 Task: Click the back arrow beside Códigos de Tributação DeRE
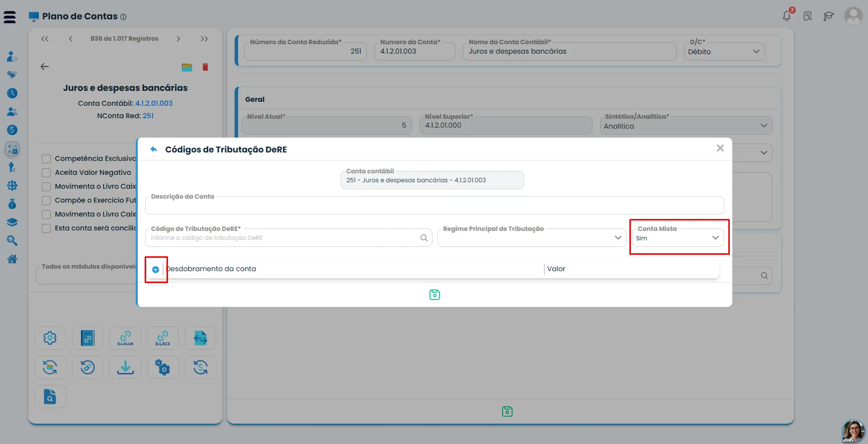(x=154, y=149)
